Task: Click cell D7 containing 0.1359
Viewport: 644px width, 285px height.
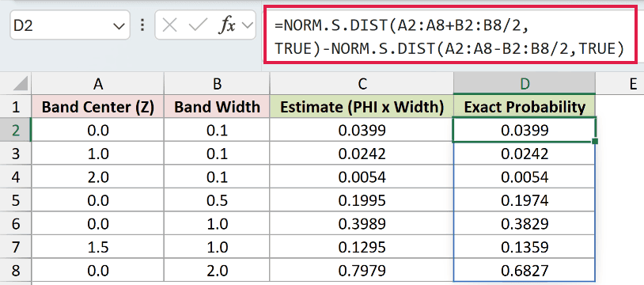Action: [525, 247]
